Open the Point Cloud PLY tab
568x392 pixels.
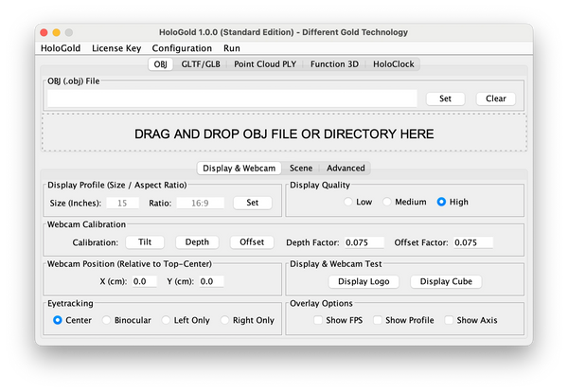(265, 64)
